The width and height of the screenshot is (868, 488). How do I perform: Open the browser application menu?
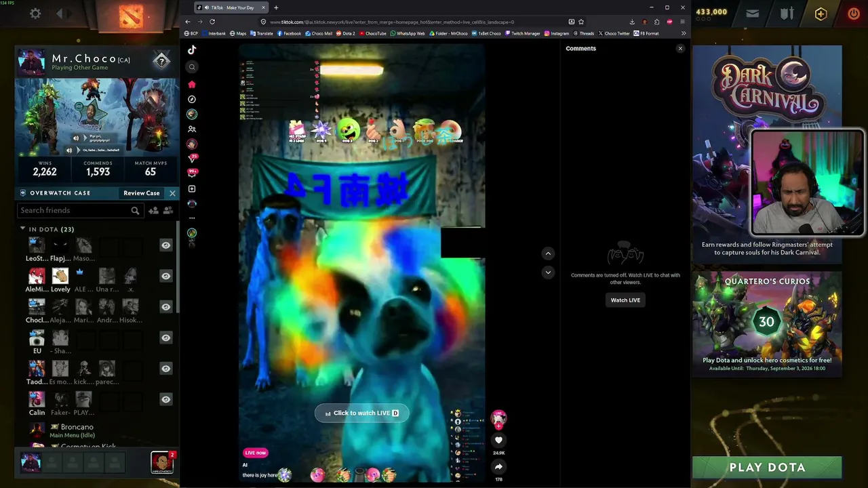point(682,22)
